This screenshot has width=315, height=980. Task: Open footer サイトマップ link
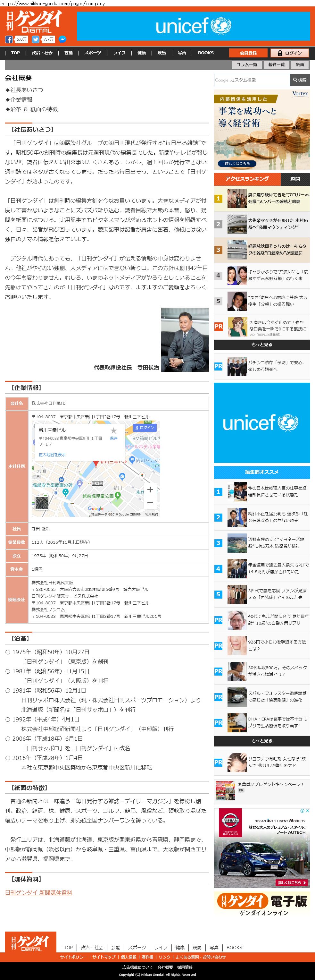tap(104, 957)
